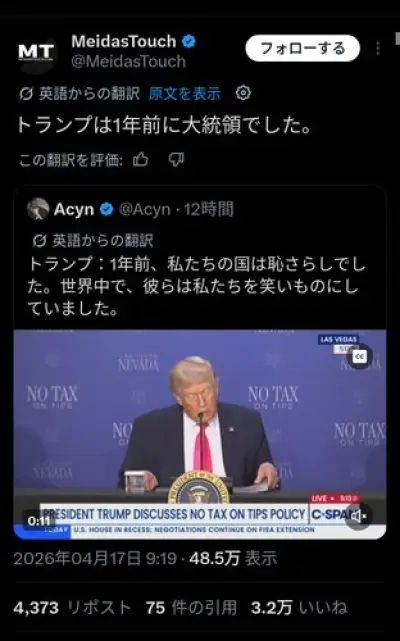Rate translation with thumbs up
The width and height of the screenshot is (400, 641).
coord(140,160)
